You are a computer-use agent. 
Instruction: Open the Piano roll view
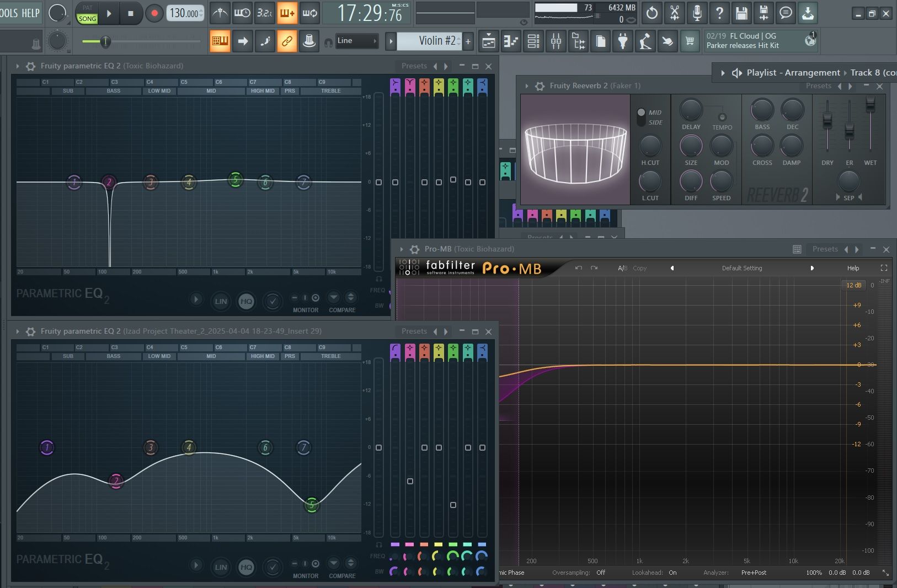coord(511,41)
